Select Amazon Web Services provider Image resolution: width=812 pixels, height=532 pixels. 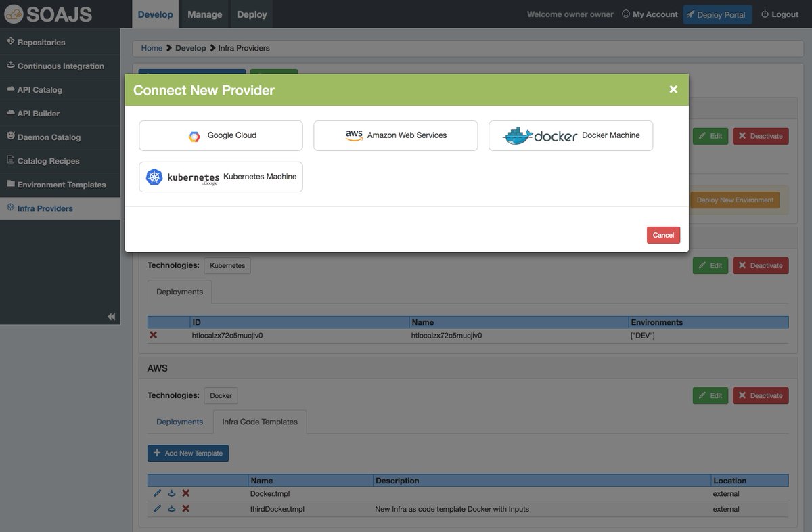point(396,135)
